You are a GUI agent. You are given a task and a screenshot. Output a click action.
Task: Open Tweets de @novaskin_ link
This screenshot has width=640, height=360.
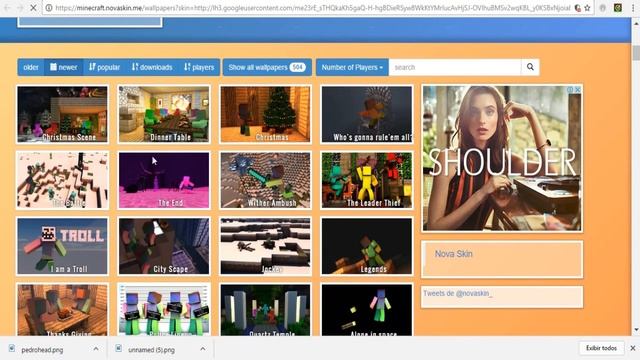tap(458, 293)
